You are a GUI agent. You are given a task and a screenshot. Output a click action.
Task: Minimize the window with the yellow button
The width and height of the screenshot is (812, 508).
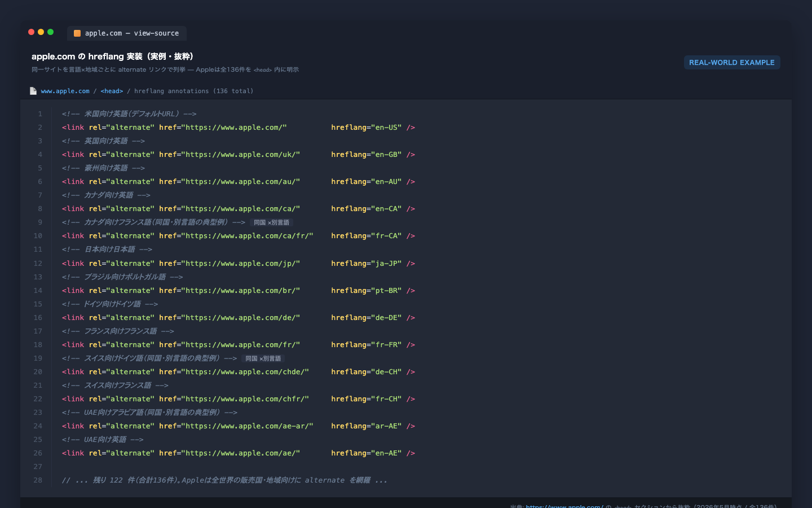pyautogui.click(x=41, y=32)
